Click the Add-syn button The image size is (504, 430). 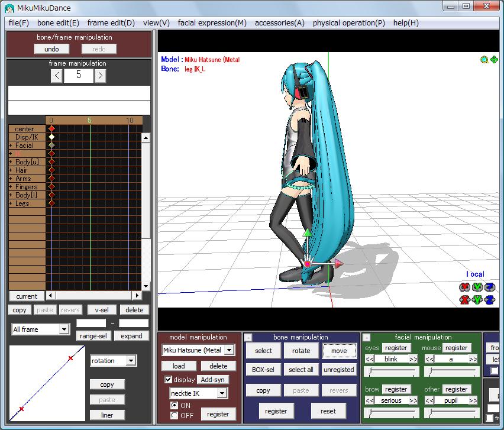pos(213,380)
